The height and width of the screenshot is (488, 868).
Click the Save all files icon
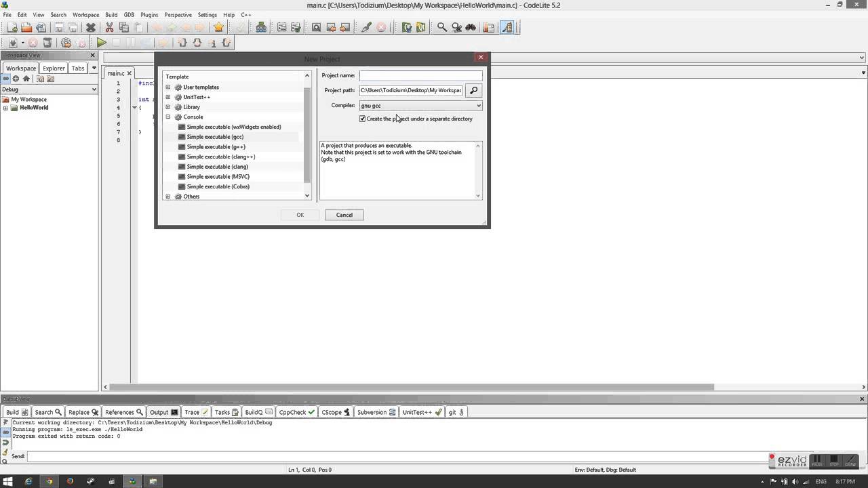[73, 27]
